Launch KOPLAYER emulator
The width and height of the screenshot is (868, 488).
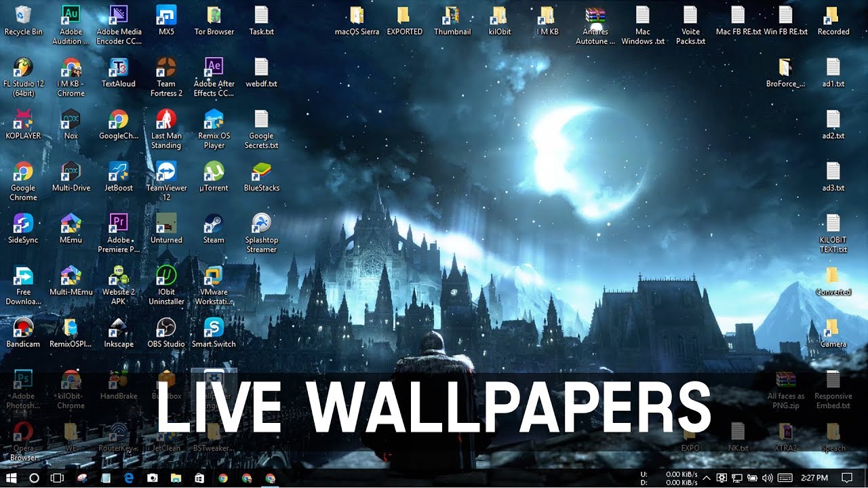click(x=23, y=125)
